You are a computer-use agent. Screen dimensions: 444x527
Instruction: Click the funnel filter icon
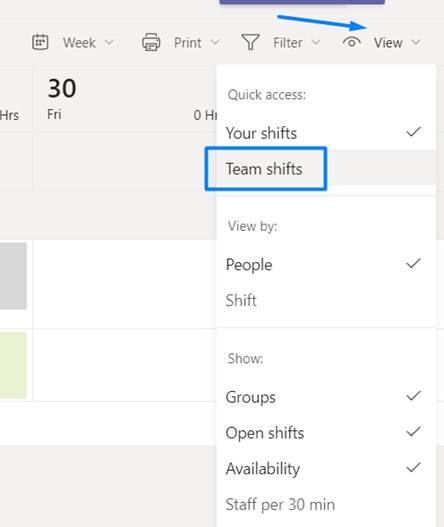pos(250,42)
